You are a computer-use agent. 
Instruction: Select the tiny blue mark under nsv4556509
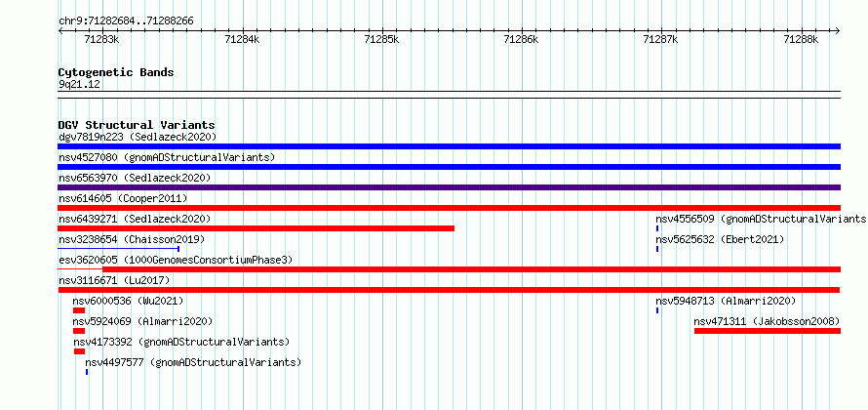657,228
